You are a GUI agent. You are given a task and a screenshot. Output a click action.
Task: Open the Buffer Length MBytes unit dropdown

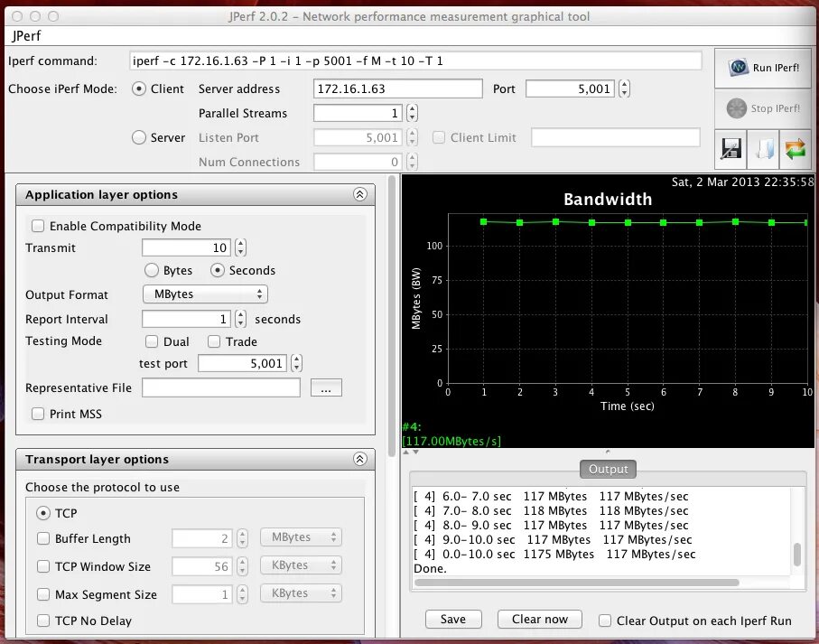point(302,537)
